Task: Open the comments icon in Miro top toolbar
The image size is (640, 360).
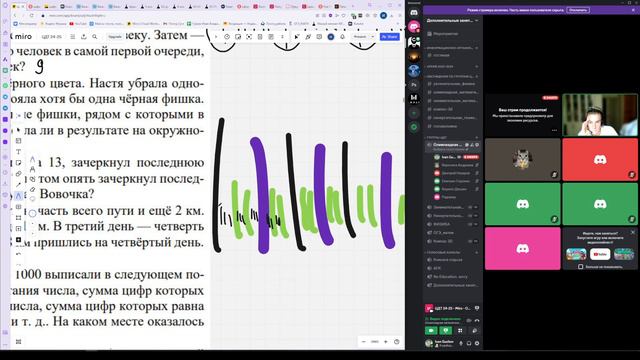Action: (319, 37)
